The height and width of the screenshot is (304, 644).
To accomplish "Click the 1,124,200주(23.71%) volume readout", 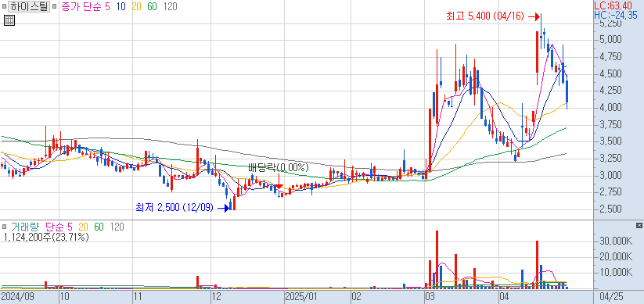I will click(x=46, y=237).
